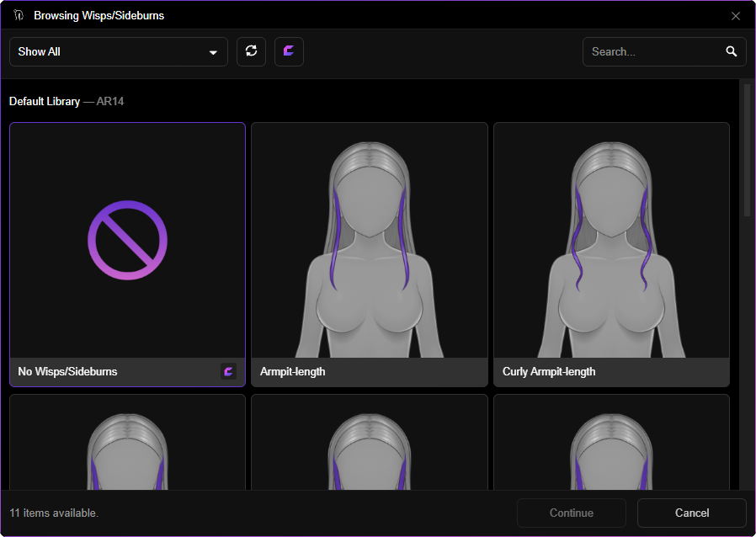Pick the second-row right hair thumbnail
The height and width of the screenshot is (537, 756).
tap(611, 442)
